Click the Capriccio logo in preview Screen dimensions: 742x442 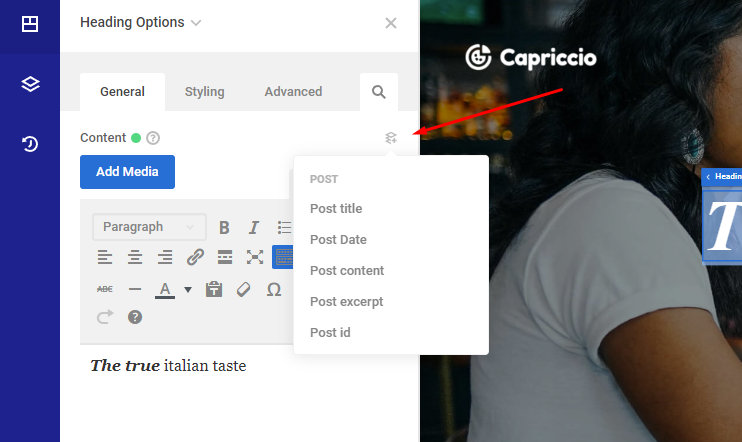tap(530, 57)
